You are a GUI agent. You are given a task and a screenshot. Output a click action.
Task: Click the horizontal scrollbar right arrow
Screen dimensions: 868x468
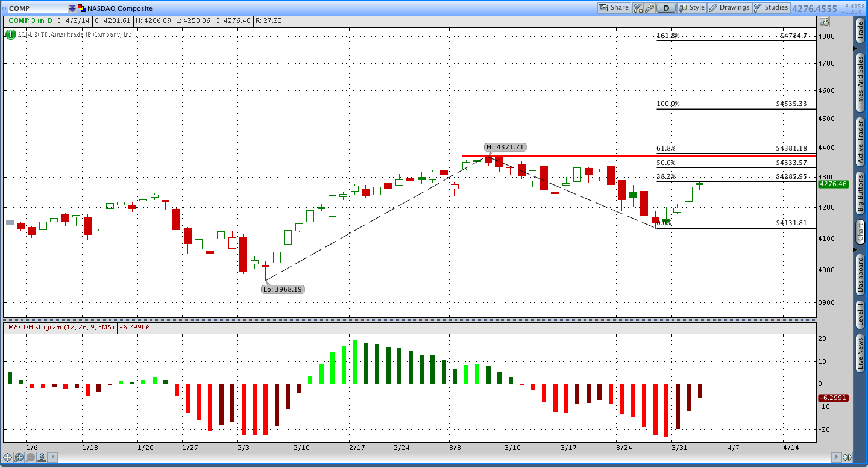point(835,457)
